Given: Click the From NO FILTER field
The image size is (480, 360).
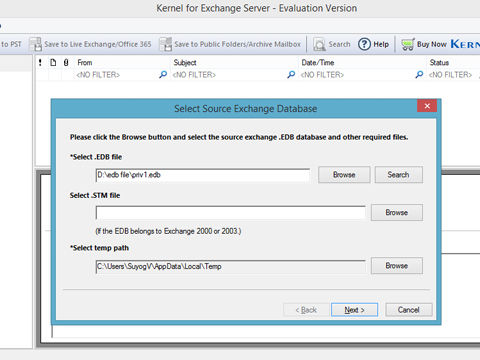Looking at the screenshot, I should tap(98, 75).
